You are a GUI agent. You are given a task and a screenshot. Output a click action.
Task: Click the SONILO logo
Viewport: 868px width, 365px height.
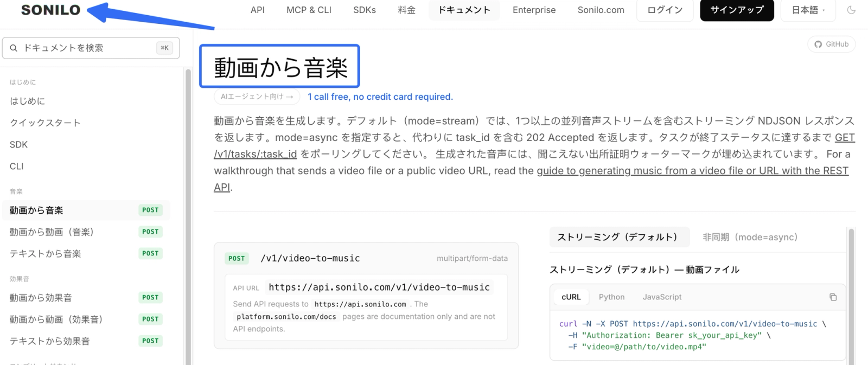tap(50, 10)
